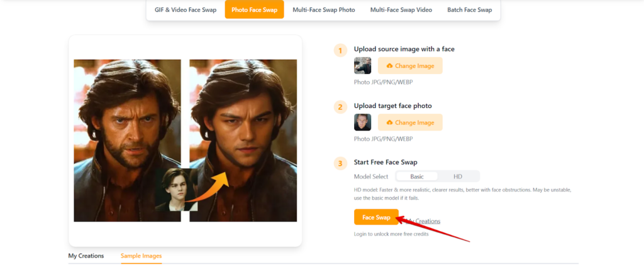Click the 'Upload source image with a face' heading
The image size is (644, 265).
pyautogui.click(x=404, y=49)
